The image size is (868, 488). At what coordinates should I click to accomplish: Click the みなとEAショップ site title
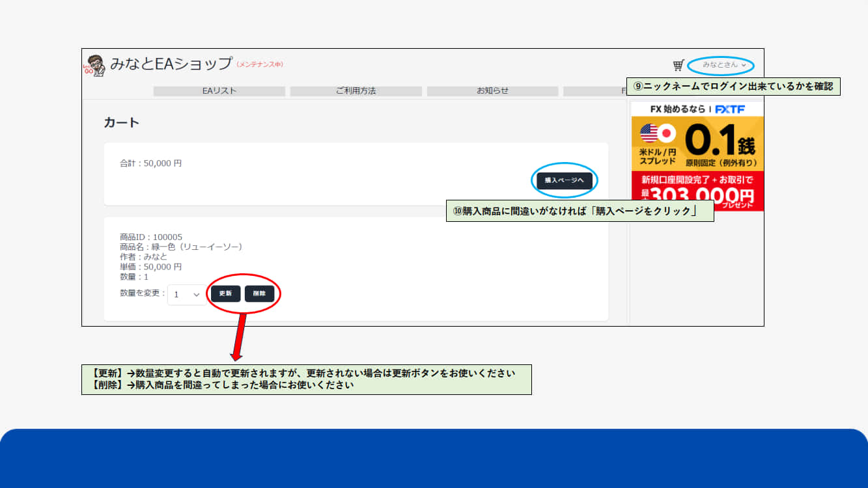tap(171, 64)
